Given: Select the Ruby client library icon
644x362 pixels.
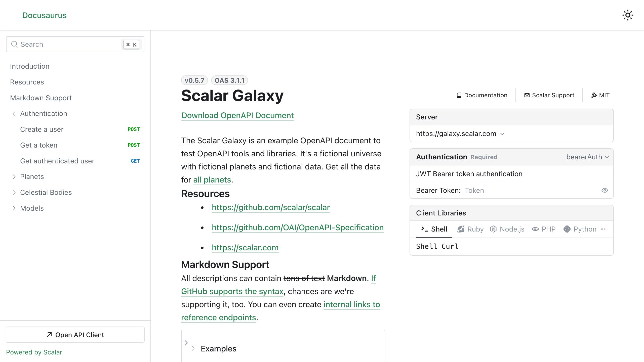Looking at the screenshot, I should [x=461, y=229].
